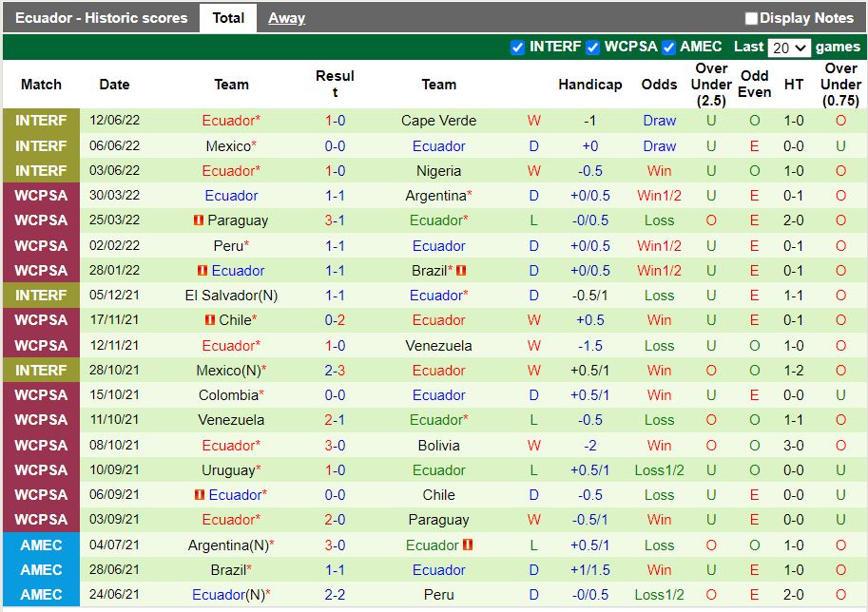The width and height of the screenshot is (868, 612).
Task: Click red card icon left of Ecuador on 28/01/22
Action: [203, 271]
